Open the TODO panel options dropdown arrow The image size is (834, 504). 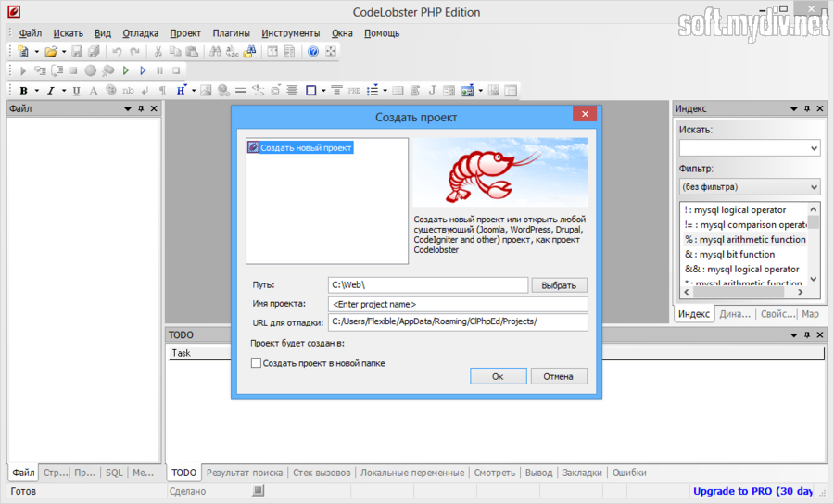coord(793,335)
